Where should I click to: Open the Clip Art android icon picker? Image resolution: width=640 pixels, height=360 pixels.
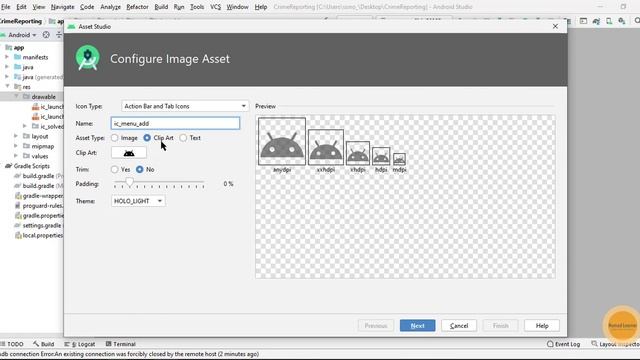[x=129, y=153]
